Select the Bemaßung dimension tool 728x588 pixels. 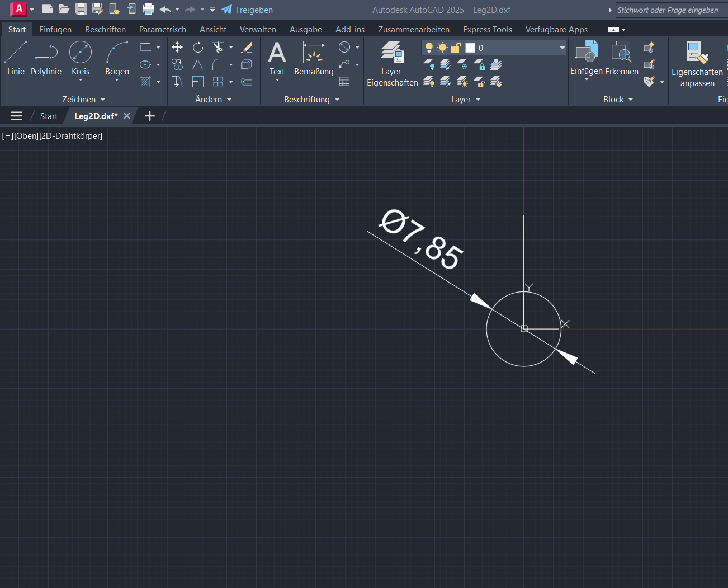pyautogui.click(x=314, y=58)
